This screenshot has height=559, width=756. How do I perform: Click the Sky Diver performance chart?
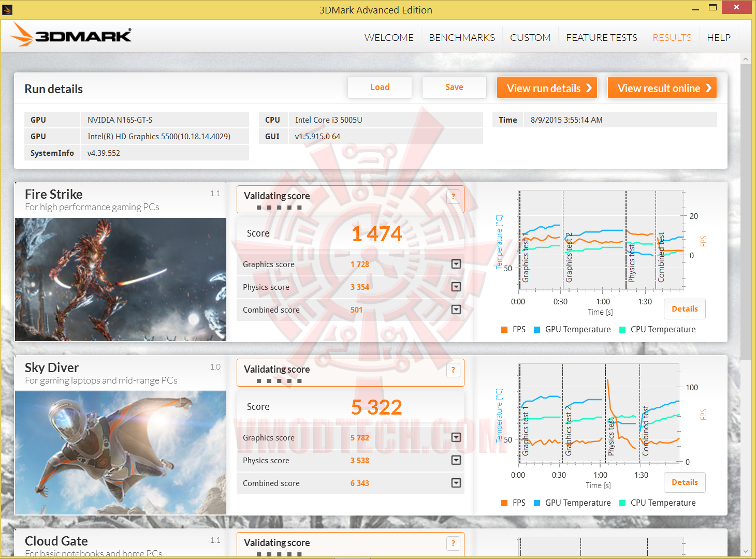(x=599, y=413)
